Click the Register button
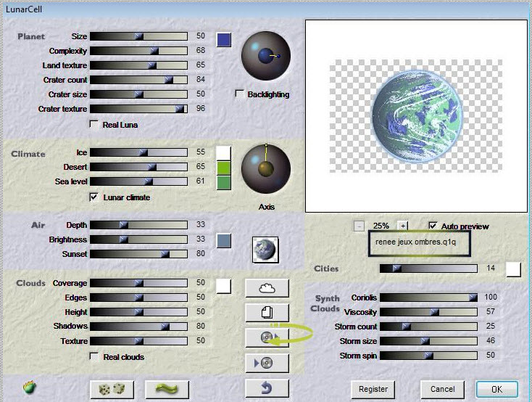The width and height of the screenshot is (532, 402). click(373, 389)
